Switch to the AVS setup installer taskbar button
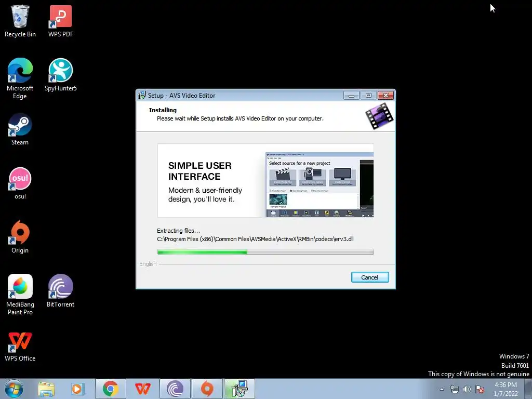The width and height of the screenshot is (532, 399). (240, 389)
